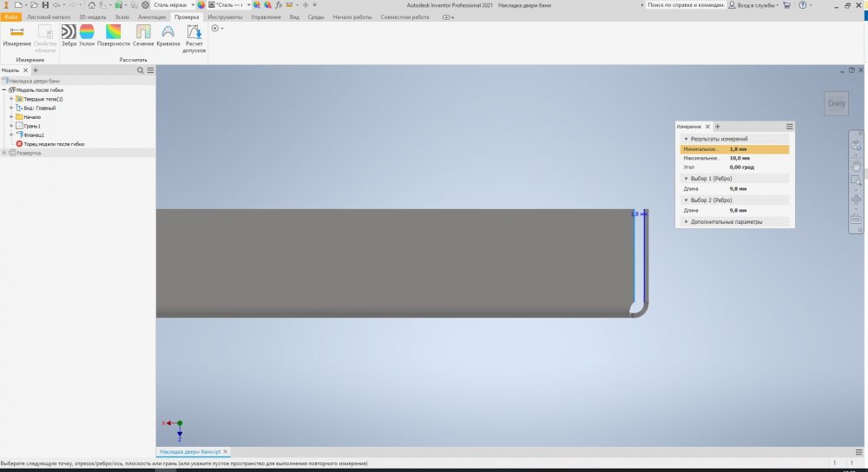Viewport: 868px width, 472px height.
Task: Choose the Сечение (Section) analysis tool
Action: pyautogui.click(x=143, y=35)
